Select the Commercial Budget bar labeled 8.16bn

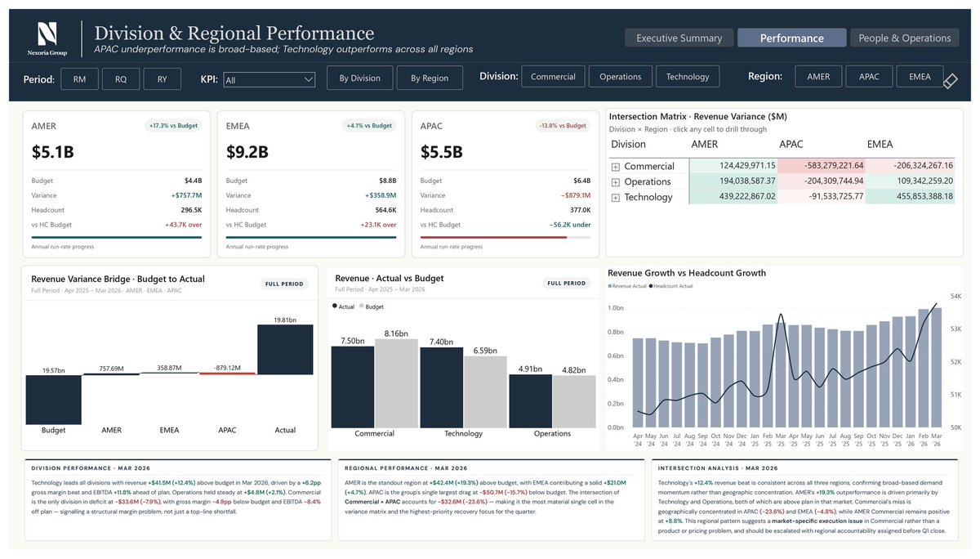[396, 383]
